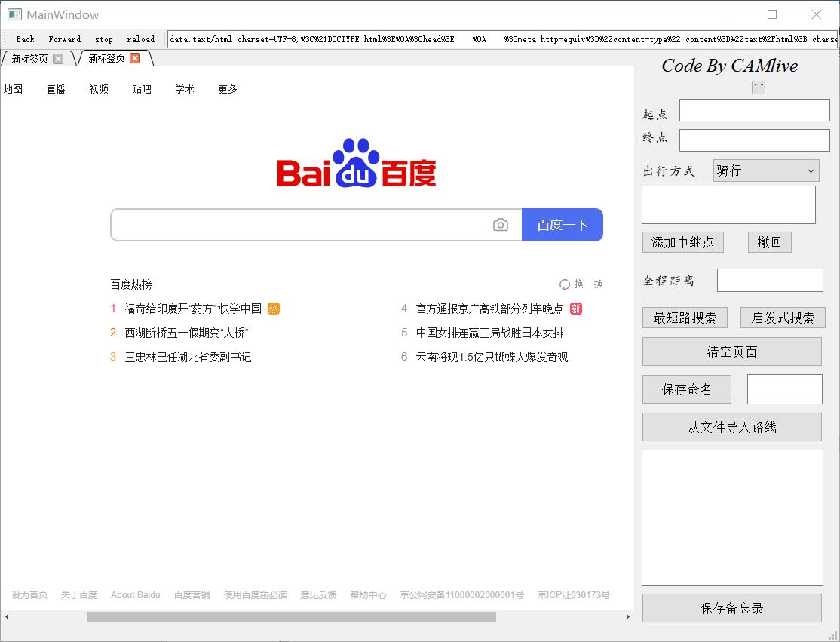Open the 地图 link
Screen dimensions: 840x642
[13, 89]
